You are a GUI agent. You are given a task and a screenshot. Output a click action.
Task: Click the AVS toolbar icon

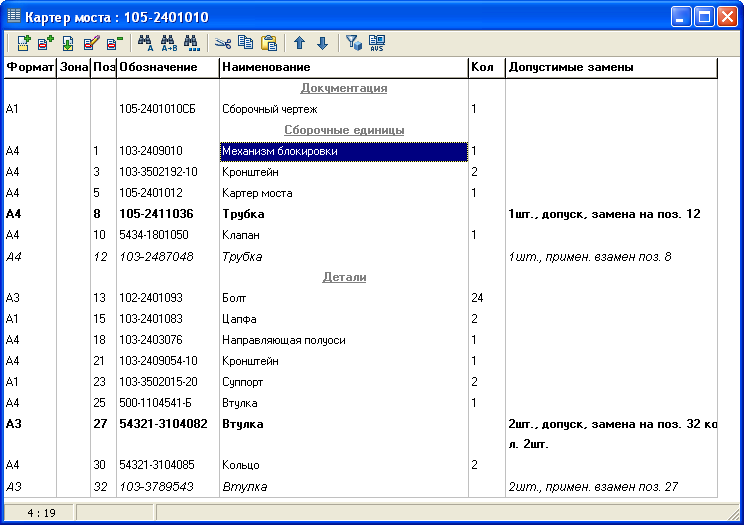click(376, 43)
